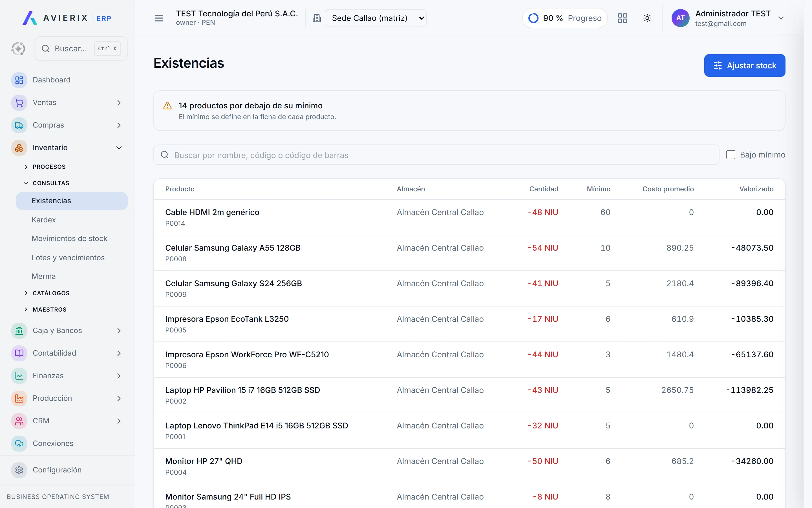Focus the sidebar Buscar... search box
The height and width of the screenshot is (508, 812).
click(81, 49)
